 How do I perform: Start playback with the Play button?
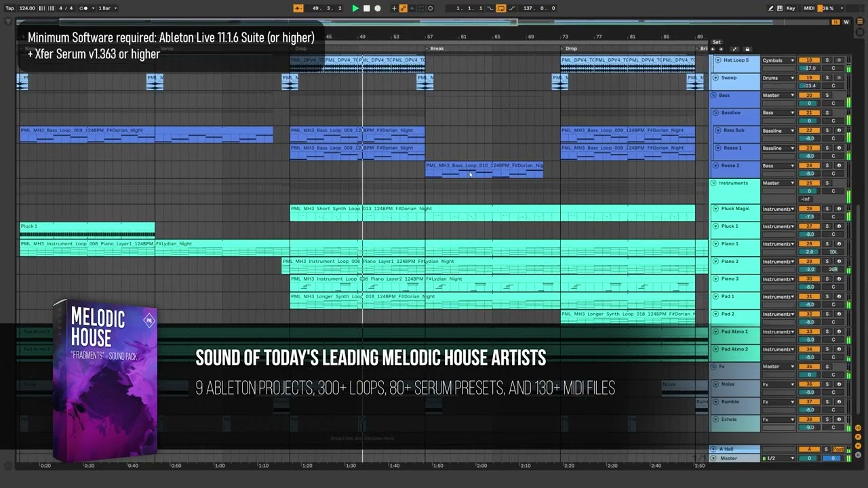[355, 8]
